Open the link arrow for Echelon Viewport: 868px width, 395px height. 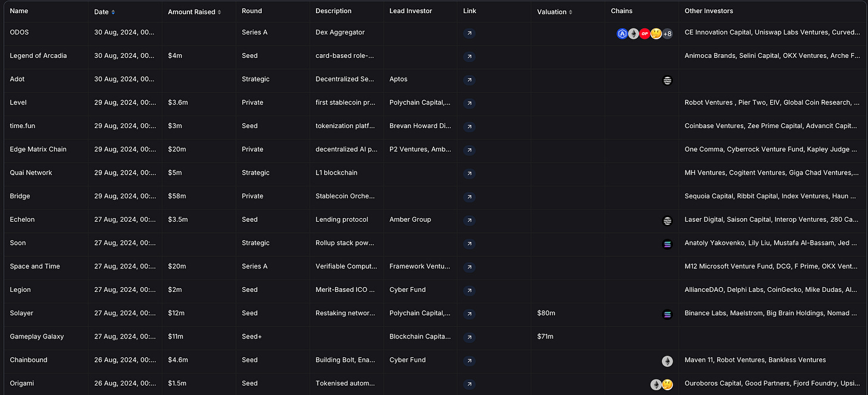[469, 220]
